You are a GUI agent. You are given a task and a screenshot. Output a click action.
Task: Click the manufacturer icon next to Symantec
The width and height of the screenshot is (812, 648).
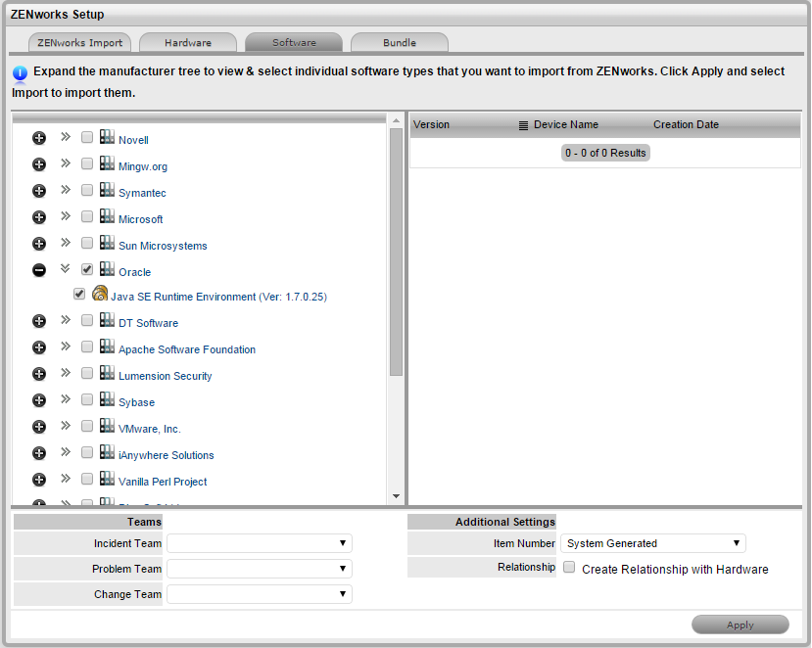[x=107, y=190]
